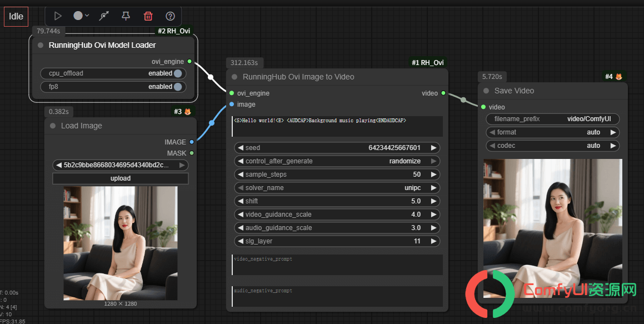The width and height of the screenshot is (644, 324).
Task: Click the audio_negative_prompt text box
Action: pyautogui.click(x=337, y=296)
